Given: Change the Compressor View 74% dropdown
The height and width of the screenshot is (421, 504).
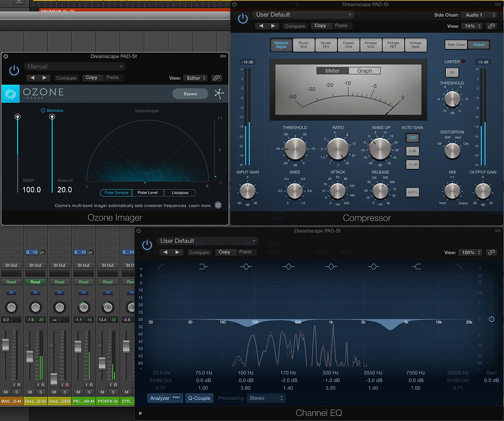Looking at the screenshot, I should pos(472,26).
